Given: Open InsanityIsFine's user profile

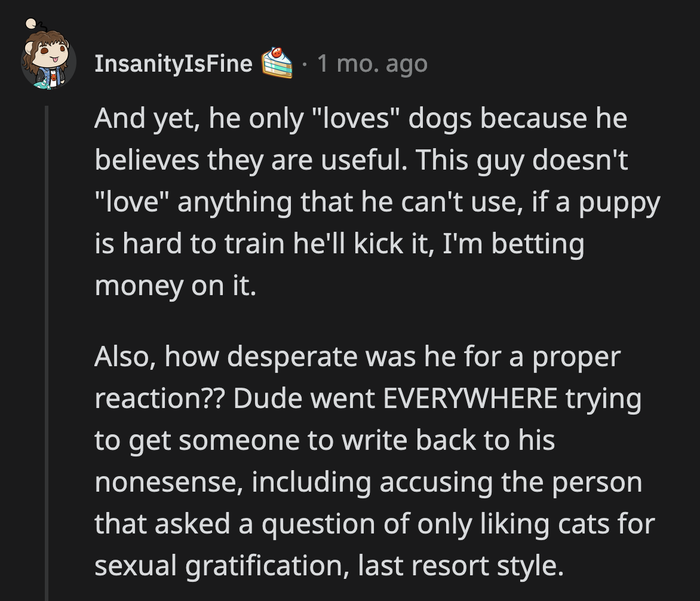Looking at the screenshot, I should tap(173, 64).
